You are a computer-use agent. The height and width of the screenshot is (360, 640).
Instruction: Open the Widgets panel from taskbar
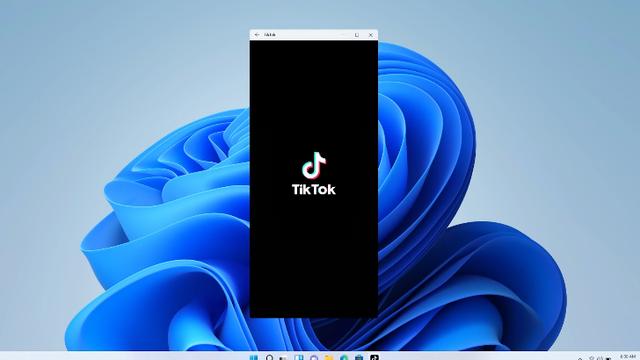point(298,358)
